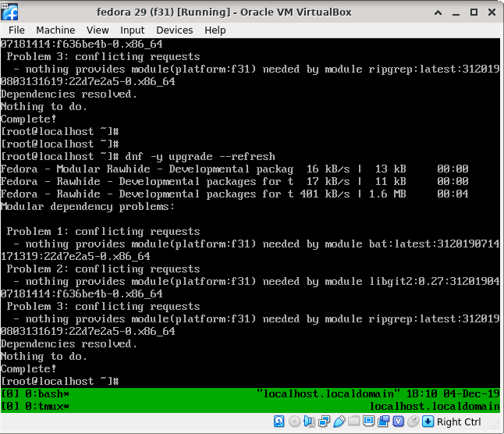Click the CPU virtualization V chip icon
Image resolution: width=504 pixels, height=434 pixels.
click(398, 422)
